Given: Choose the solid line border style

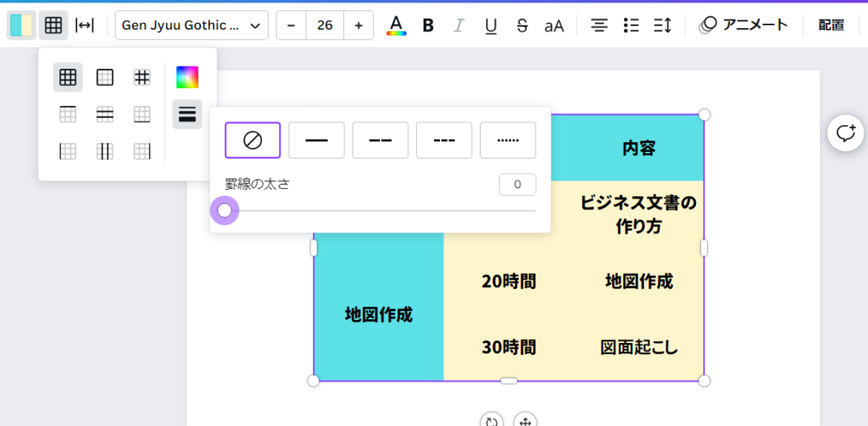Looking at the screenshot, I should tap(316, 140).
